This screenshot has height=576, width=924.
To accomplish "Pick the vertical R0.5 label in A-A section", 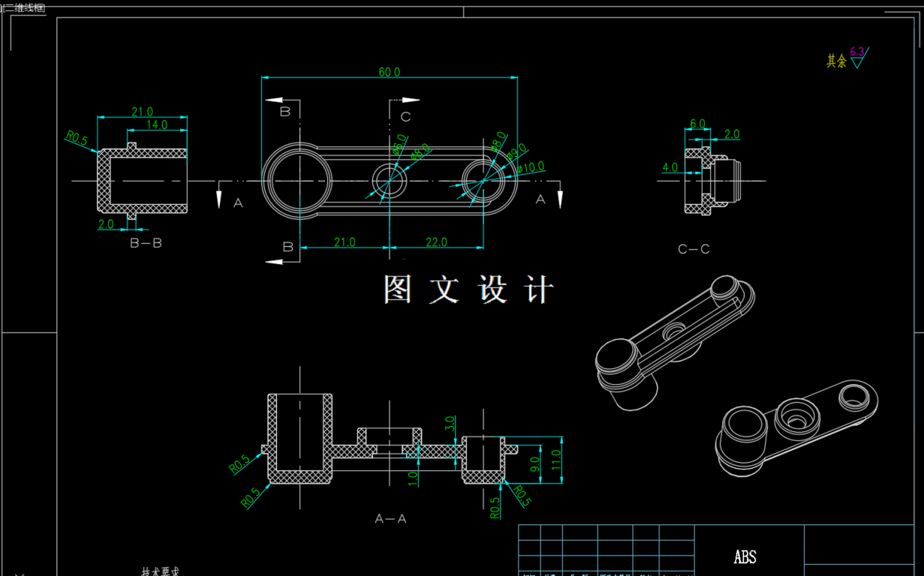I will 495,507.
